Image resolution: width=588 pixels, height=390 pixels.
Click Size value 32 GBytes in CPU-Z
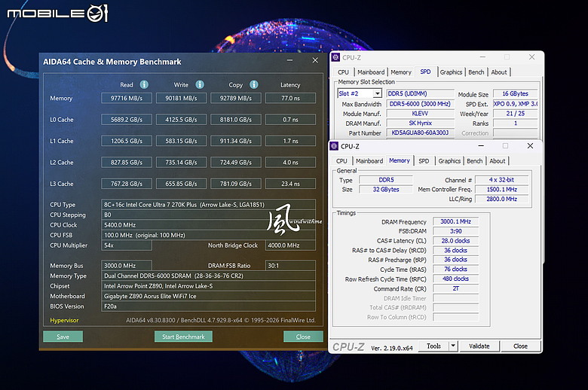[386, 190]
